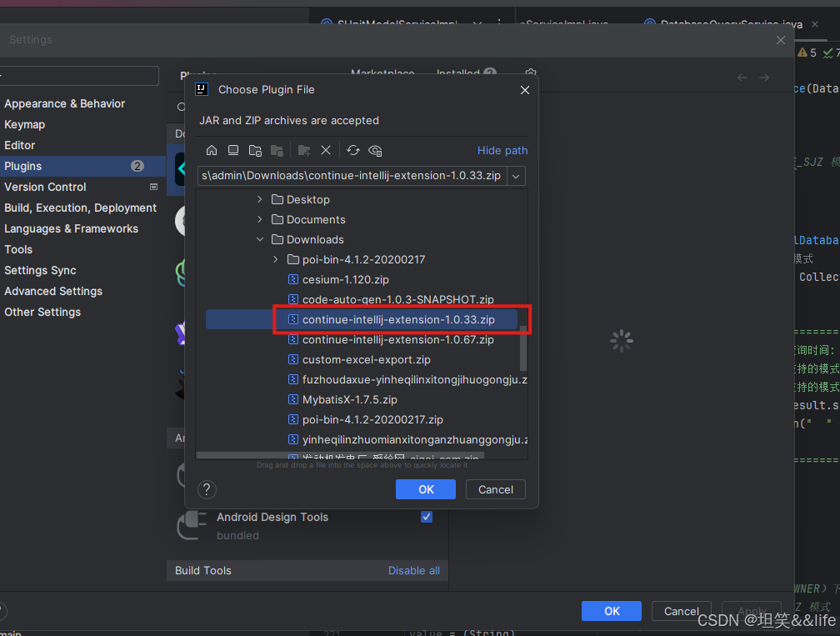Click Hide path link
Viewport: 840px width, 636px height.
(x=502, y=151)
